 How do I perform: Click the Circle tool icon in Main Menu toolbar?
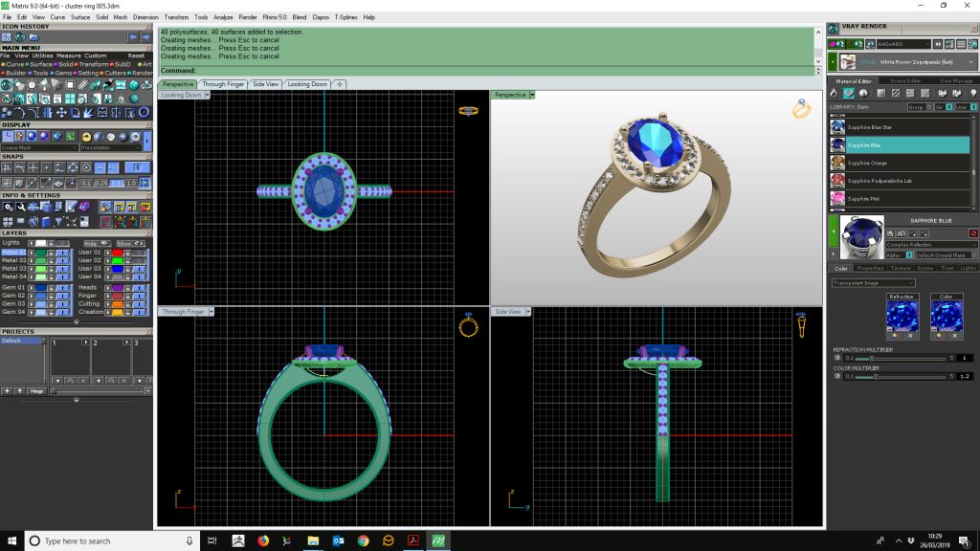coord(144,113)
